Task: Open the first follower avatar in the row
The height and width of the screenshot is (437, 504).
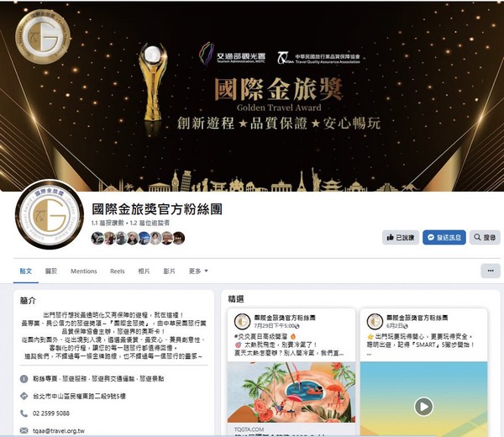Action: pos(97,239)
